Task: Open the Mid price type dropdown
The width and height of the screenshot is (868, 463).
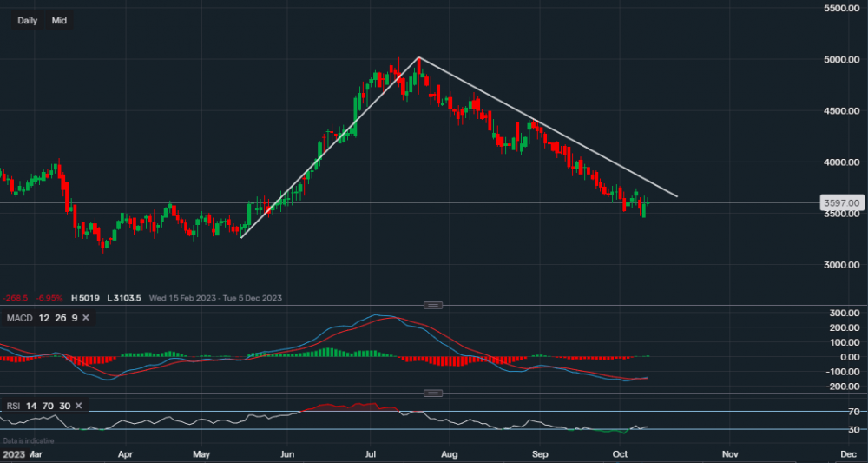Action: [x=59, y=20]
